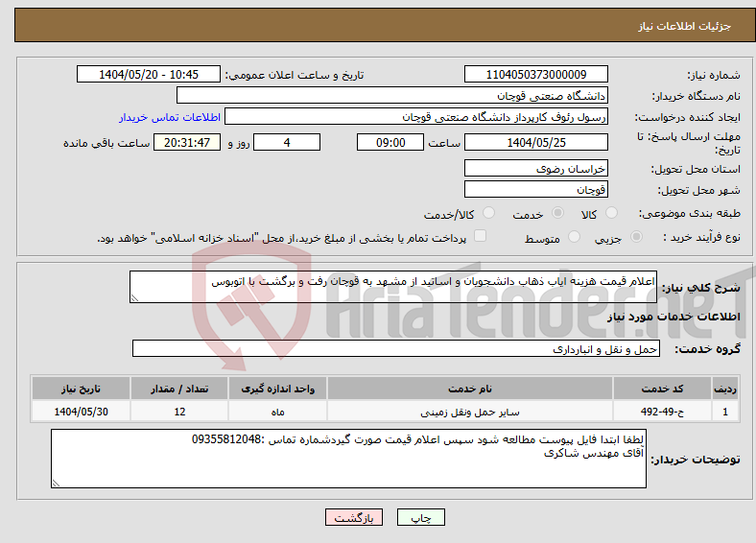The width and height of the screenshot is (756, 543).
Task: Click the تاریخ نیاز column header
Action: coord(81,389)
